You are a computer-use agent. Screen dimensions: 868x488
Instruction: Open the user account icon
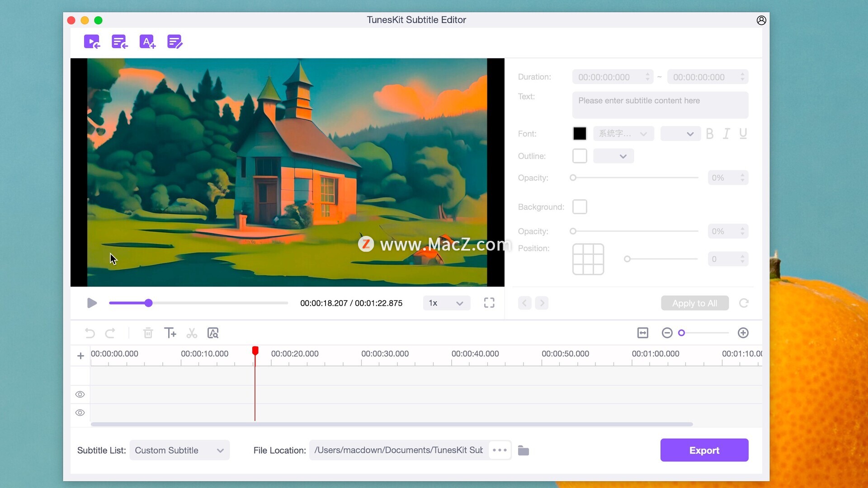coord(761,20)
